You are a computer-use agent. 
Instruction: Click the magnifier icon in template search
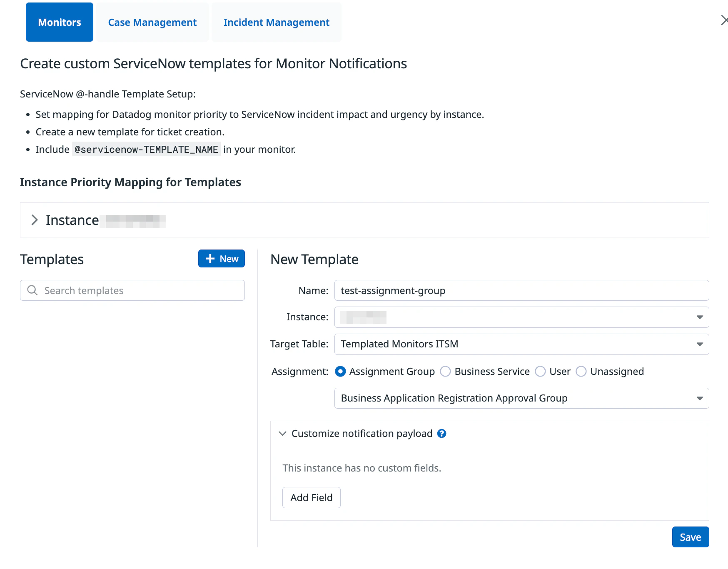(x=32, y=290)
